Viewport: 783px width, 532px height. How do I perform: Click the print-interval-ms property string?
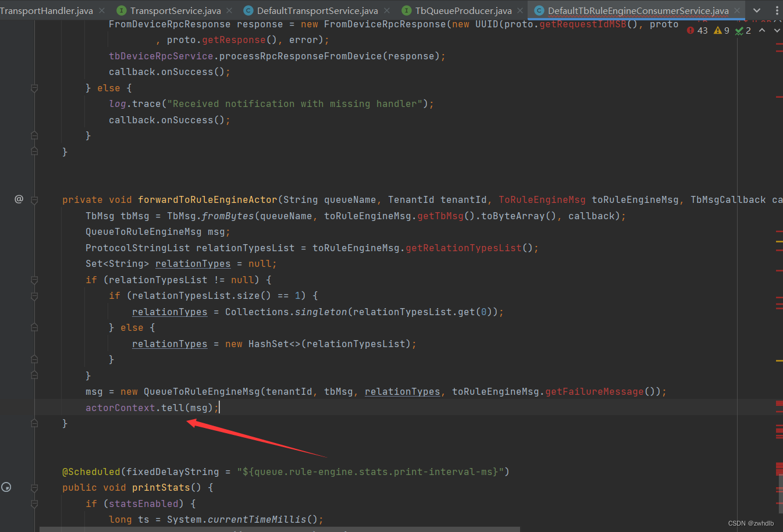[x=371, y=472]
